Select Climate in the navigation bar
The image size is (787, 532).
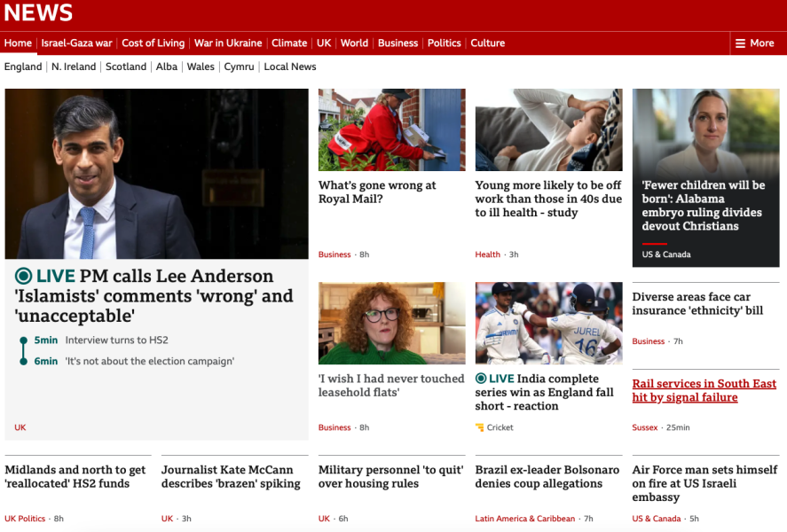click(x=289, y=43)
